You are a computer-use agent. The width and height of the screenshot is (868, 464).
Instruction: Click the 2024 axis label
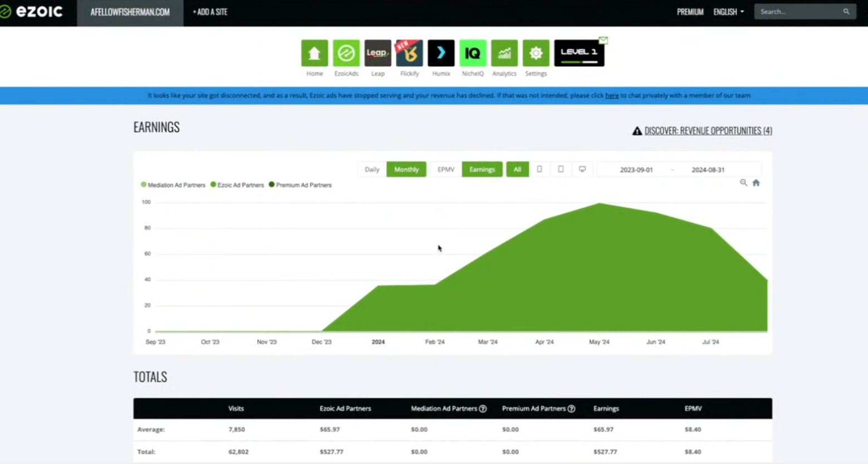point(378,342)
